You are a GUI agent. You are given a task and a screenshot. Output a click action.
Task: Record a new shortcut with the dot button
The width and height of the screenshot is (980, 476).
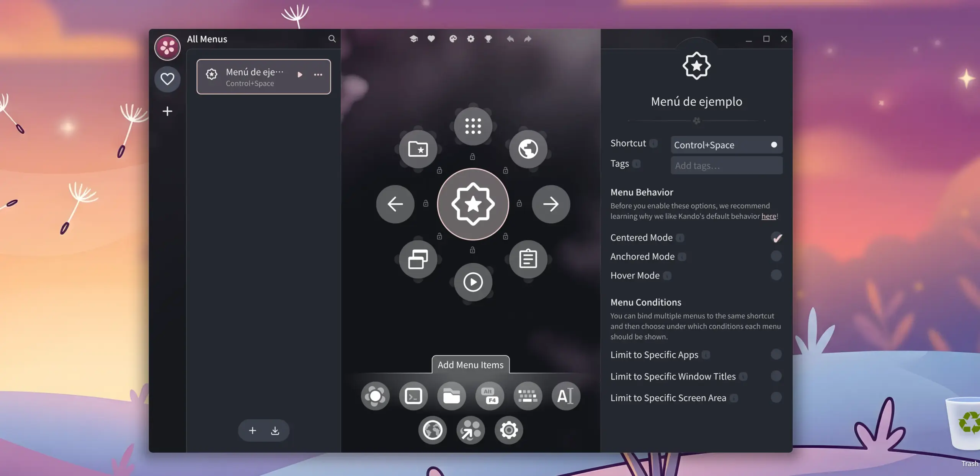click(774, 145)
